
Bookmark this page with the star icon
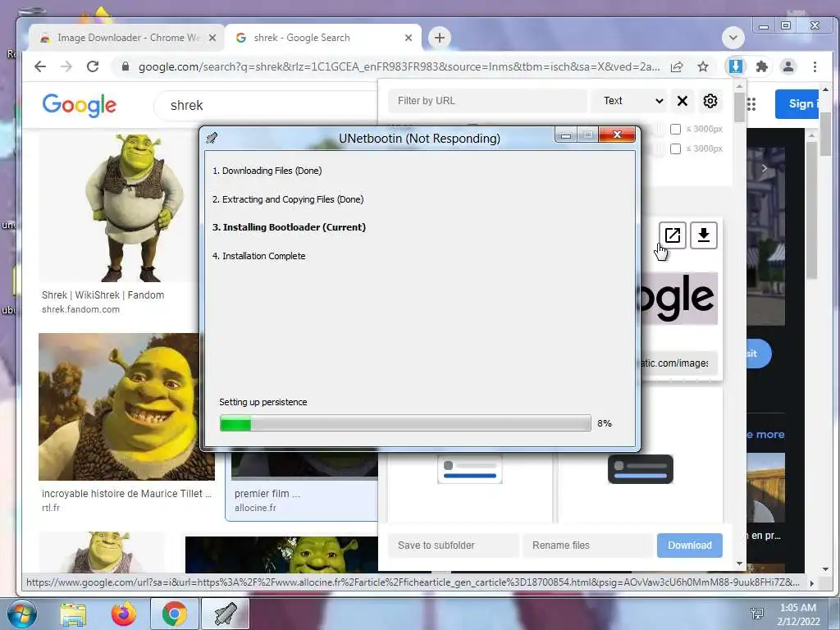703,66
